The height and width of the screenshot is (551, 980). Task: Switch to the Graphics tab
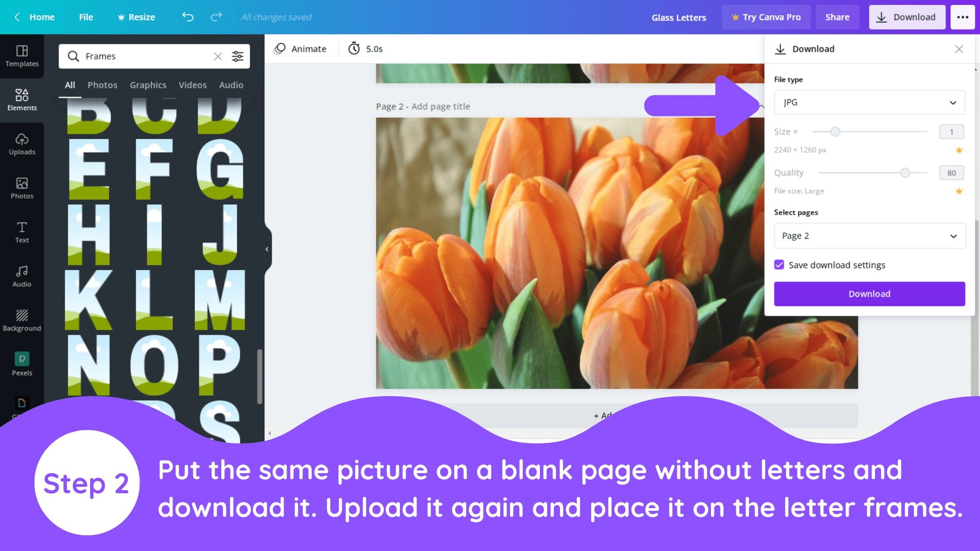[148, 84]
